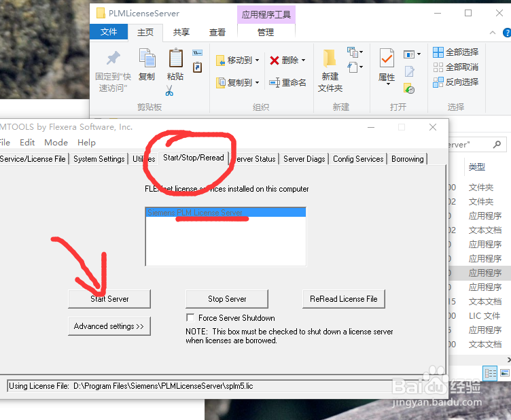The height and width of the screenshot is (420, 511).
Task: Switch to Server Diags tab
Action: point(304,159)
